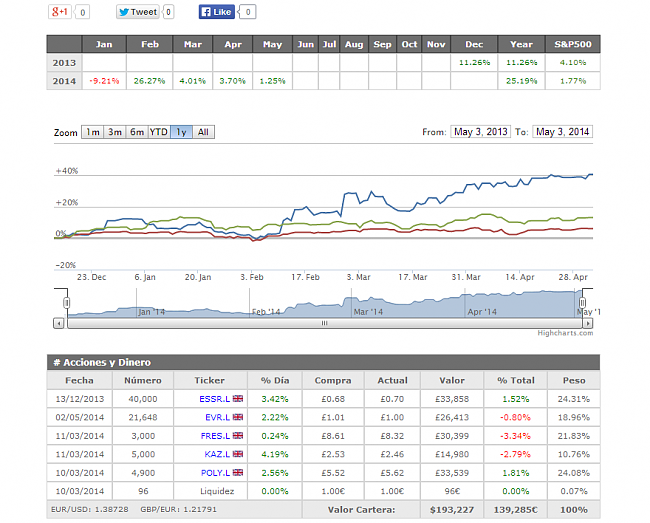The width and height of the screenshot is (650, 523).
Task: Click the S&P500 column header
Action: click(573, 44)
